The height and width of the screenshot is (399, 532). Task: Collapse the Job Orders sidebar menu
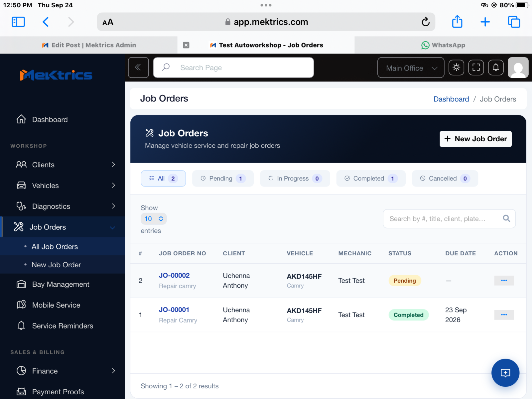[x=62, y=227]
